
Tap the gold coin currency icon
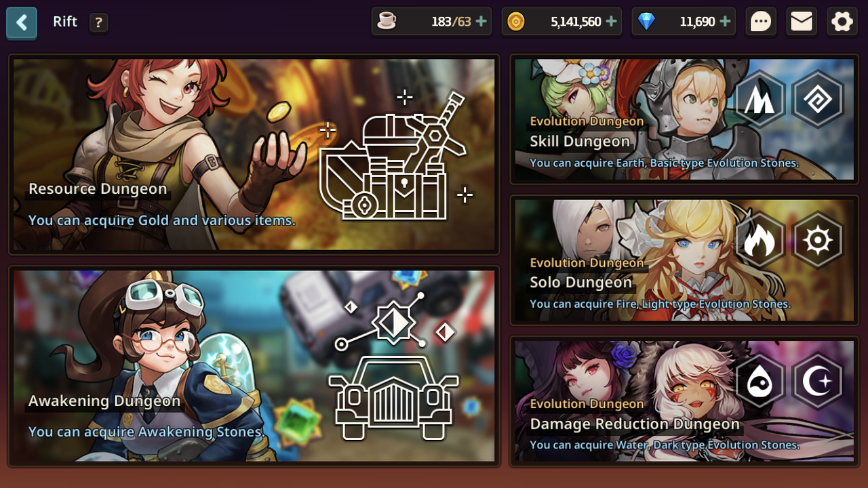[516, 22]
